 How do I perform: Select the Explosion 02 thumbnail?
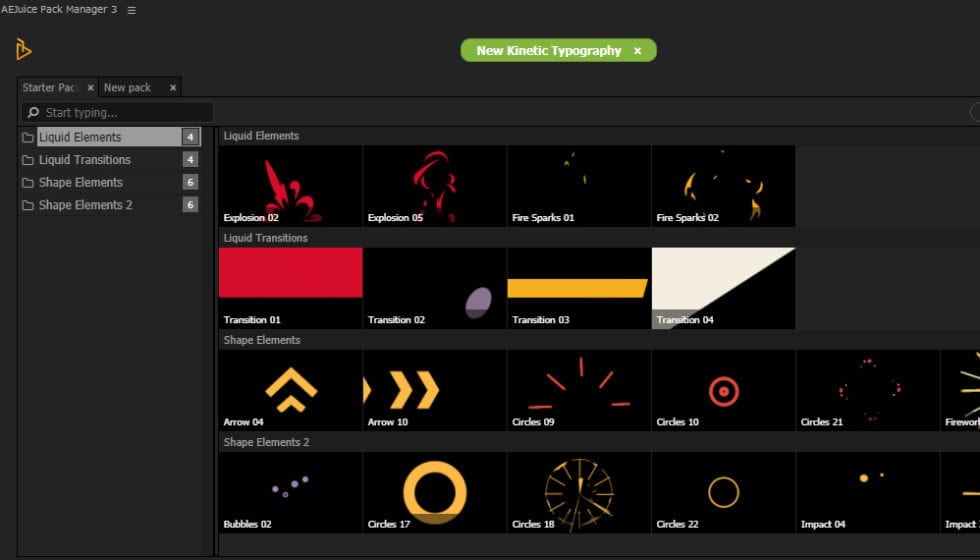pos(291,186)
